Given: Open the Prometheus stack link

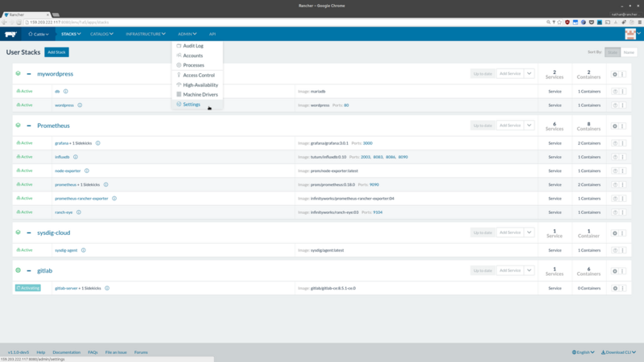Looking at the screenshot, I should 53,125.
